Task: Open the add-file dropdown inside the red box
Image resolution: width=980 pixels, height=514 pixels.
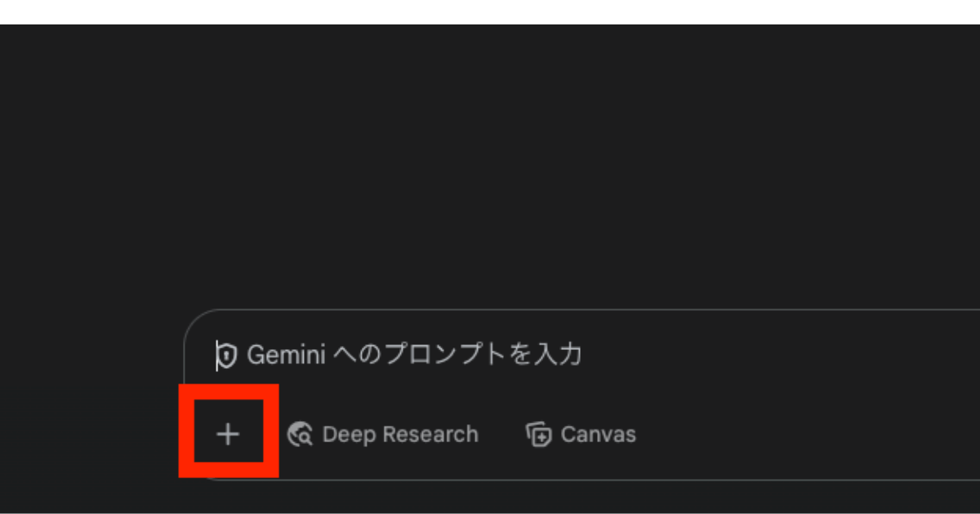Action: (x=228, y=434)
